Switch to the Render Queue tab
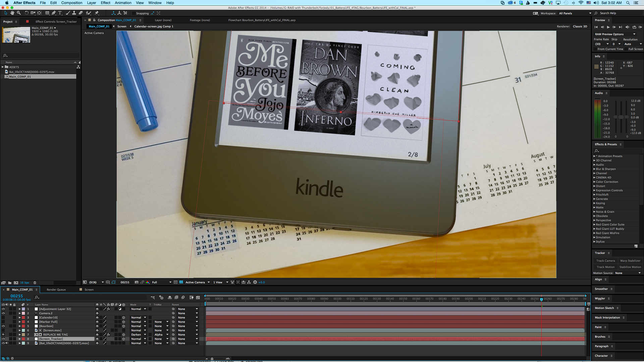Screen dimensions: 644x362 coord(56,290)
